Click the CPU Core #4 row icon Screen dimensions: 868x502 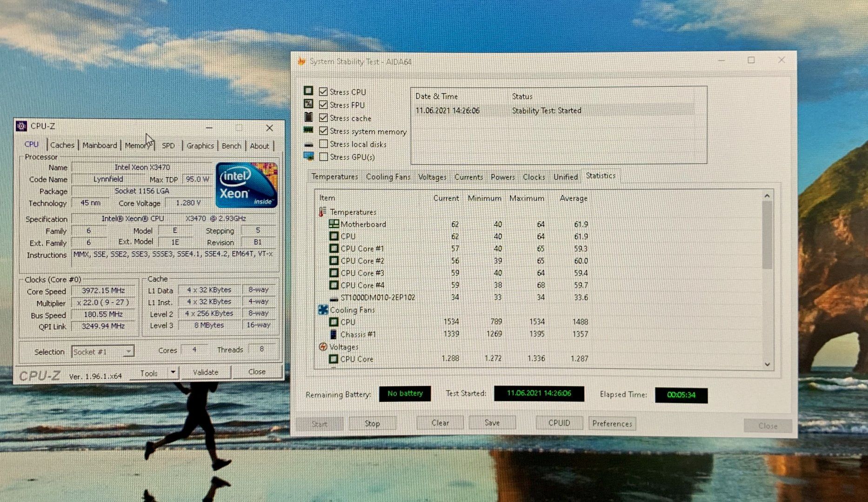tap(334, 285)
